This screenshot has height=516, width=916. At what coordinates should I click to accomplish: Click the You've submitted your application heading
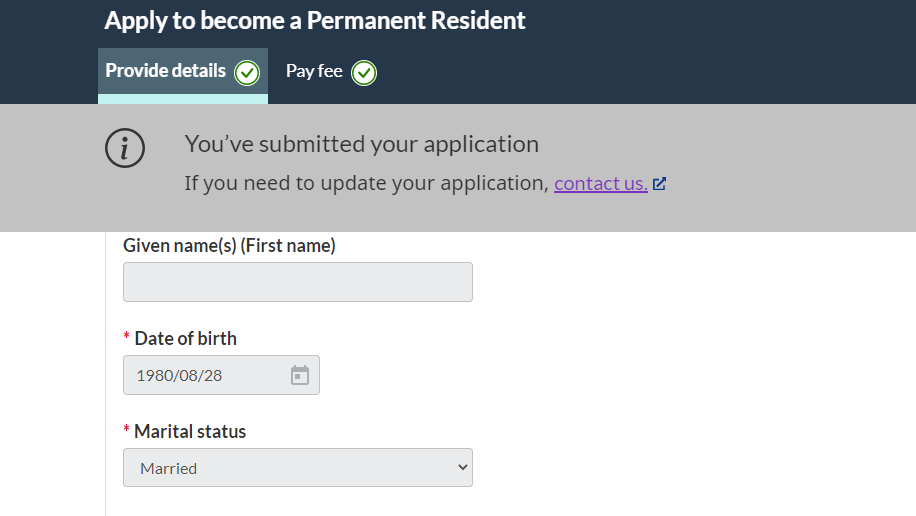[x=361, y=144]
